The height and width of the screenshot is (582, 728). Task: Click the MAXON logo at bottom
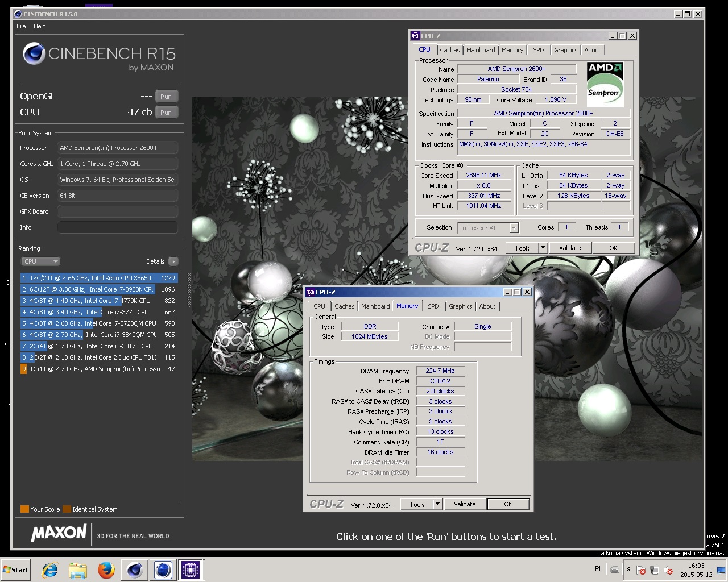pos(59,533)
